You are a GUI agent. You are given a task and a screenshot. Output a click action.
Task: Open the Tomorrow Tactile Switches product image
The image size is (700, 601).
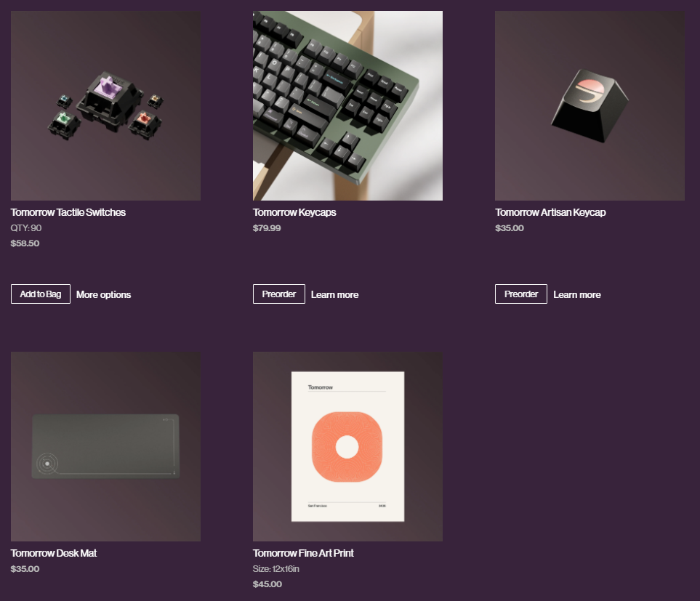pos(105,106)
